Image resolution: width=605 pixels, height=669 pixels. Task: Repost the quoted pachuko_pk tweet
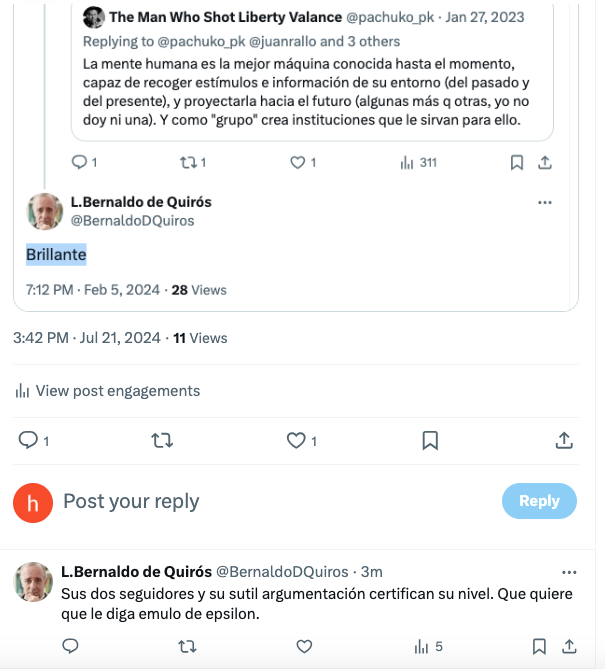[x=188, y=163]
